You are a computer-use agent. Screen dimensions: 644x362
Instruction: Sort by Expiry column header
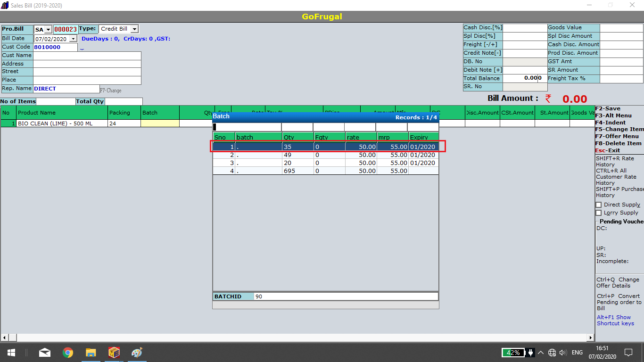pyautogui.click(x=423, y=137)
